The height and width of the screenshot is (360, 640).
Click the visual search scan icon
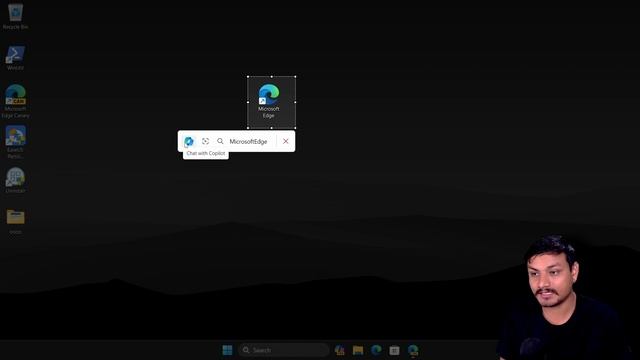click(x=205, y=141)
